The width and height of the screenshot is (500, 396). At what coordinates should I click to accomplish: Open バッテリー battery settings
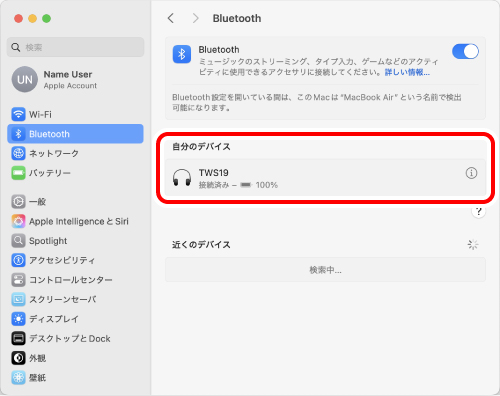tap(75, 173)
